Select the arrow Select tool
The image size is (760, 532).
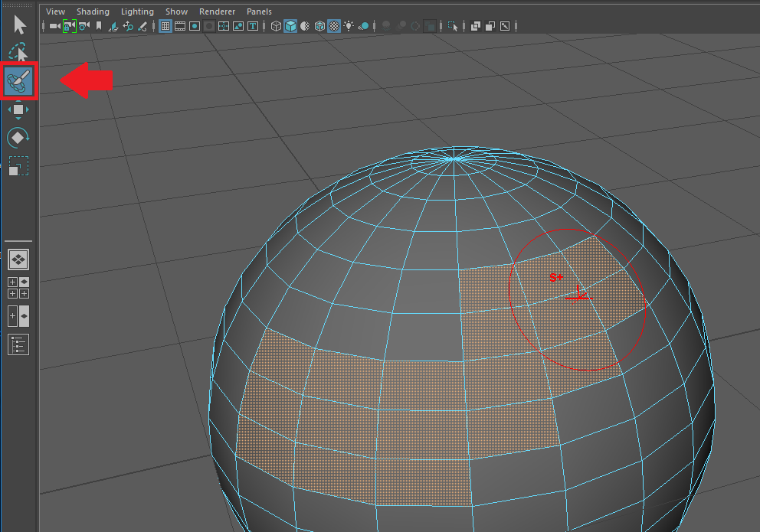click(19, 25)
